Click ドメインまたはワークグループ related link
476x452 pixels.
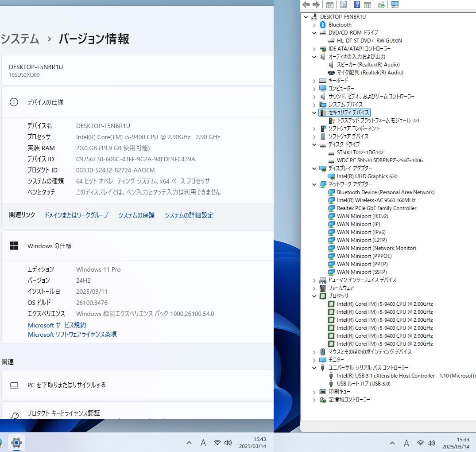pos(76,215)
